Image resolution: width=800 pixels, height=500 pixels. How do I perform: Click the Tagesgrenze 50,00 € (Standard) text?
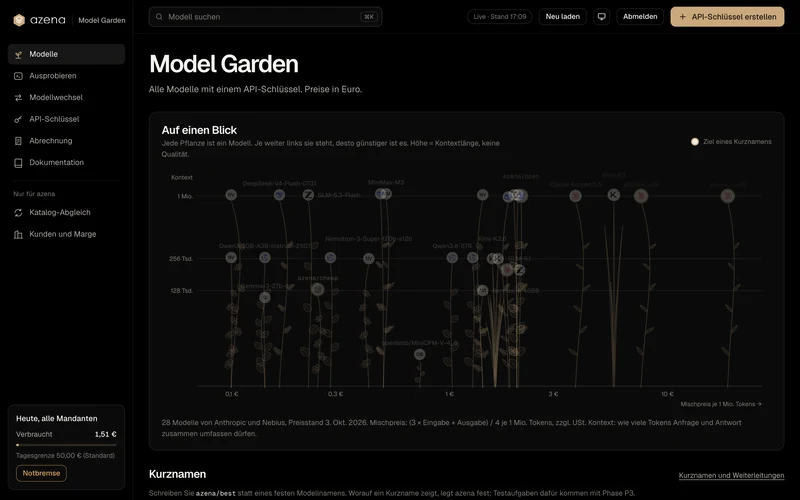click(x=65, y=456)
